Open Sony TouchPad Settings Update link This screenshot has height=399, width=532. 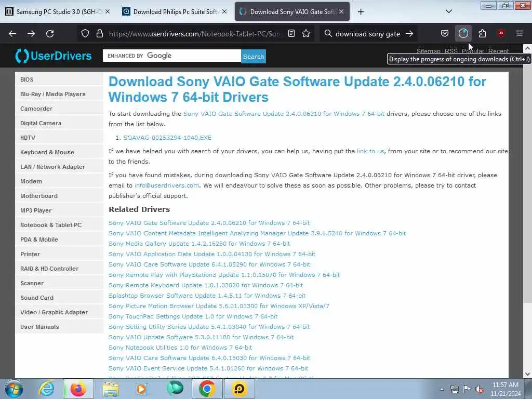(193, 316)
